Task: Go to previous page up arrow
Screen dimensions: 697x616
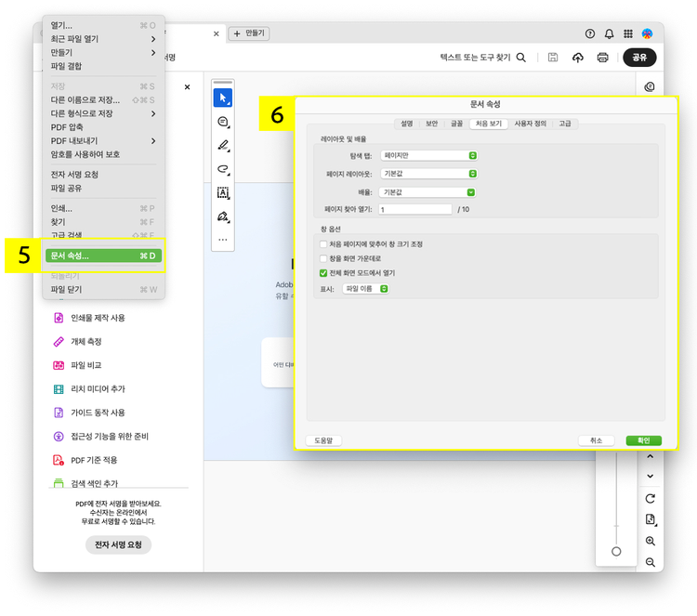Action: (x=650, y=456)
